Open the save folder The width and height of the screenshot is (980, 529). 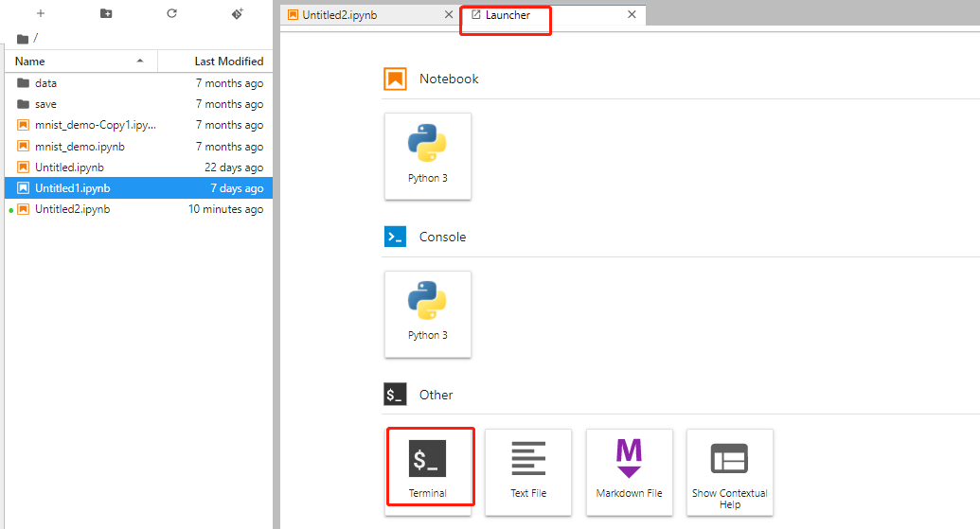(x=45, y=104)
